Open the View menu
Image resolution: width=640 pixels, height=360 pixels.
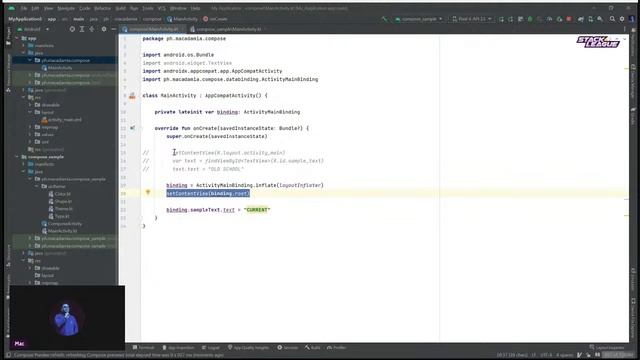48,8
